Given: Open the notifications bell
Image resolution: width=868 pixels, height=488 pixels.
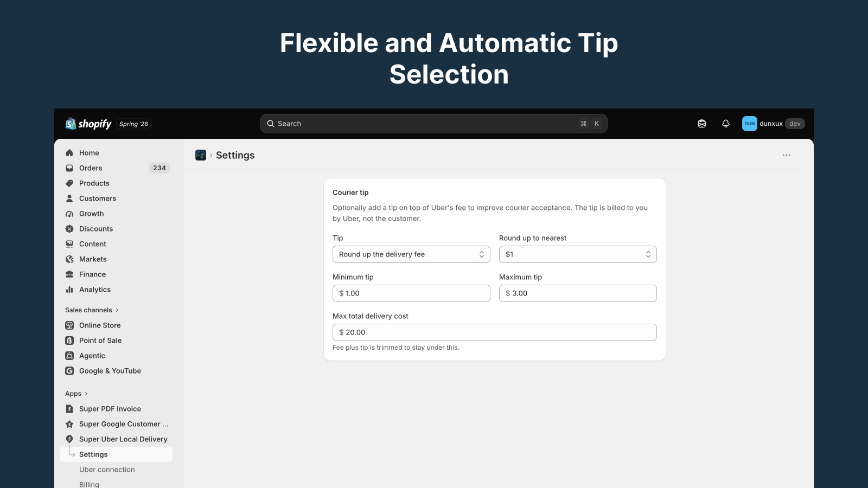Looking at the screenshot, I should [x=726, y=124].
